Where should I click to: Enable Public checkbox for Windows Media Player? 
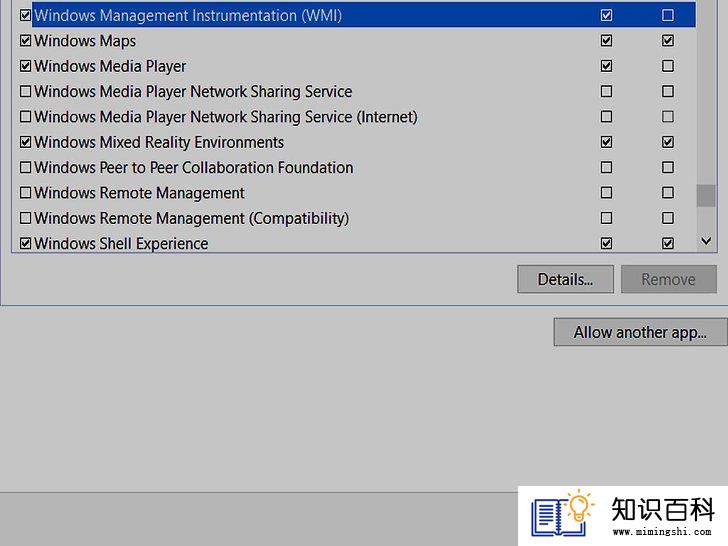point(668,66)
